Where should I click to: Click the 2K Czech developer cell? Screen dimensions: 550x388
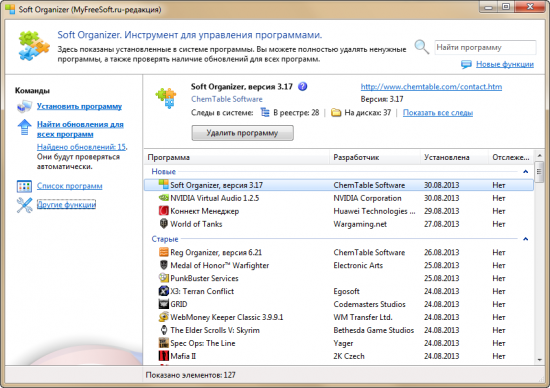point(349,356)
